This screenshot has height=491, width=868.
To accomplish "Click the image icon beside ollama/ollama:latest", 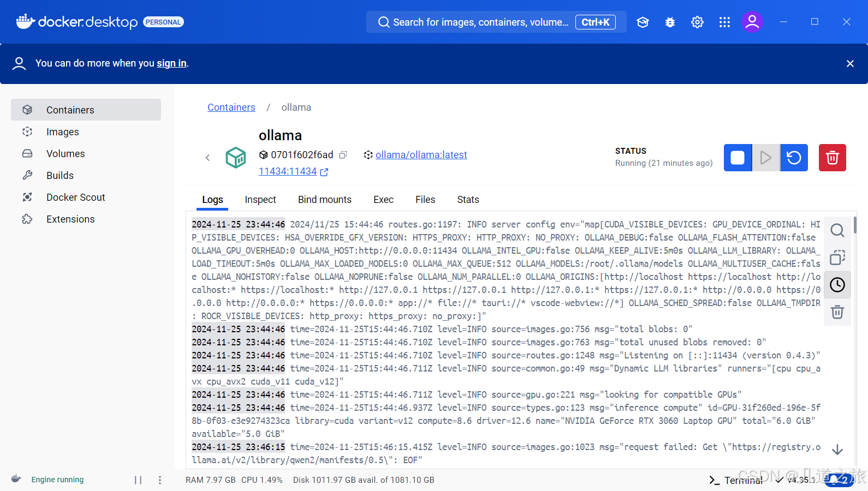I will tap(368, 155).
